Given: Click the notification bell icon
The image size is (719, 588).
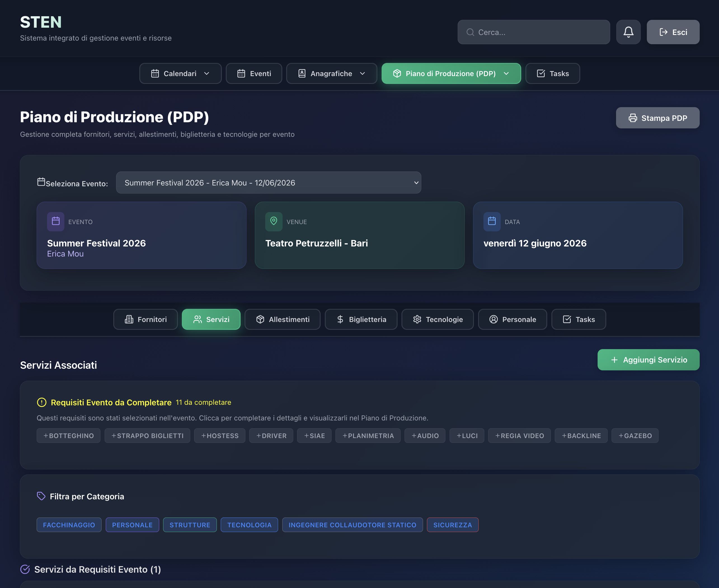Looking at the screenshot, I should click(x=628, y=32).
